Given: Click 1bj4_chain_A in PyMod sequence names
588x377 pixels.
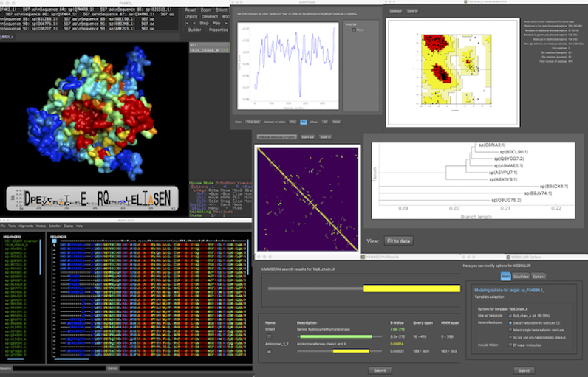Looking at the screenshot, I should coord(16,245).
